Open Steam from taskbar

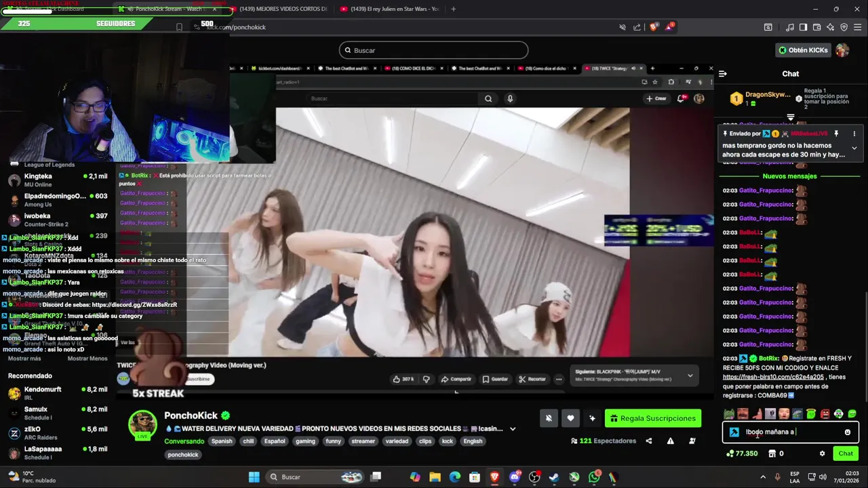(x=554, y=476)
